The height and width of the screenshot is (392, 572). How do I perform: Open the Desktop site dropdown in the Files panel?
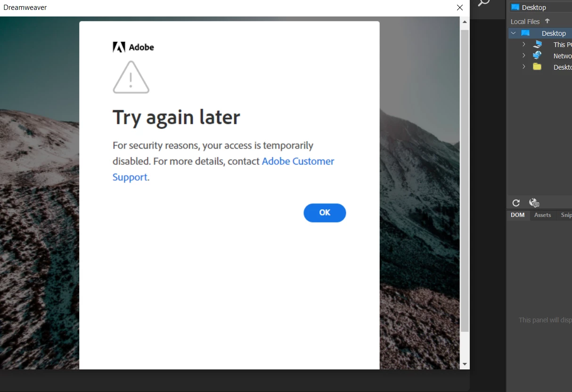click(x=541, y=7)
